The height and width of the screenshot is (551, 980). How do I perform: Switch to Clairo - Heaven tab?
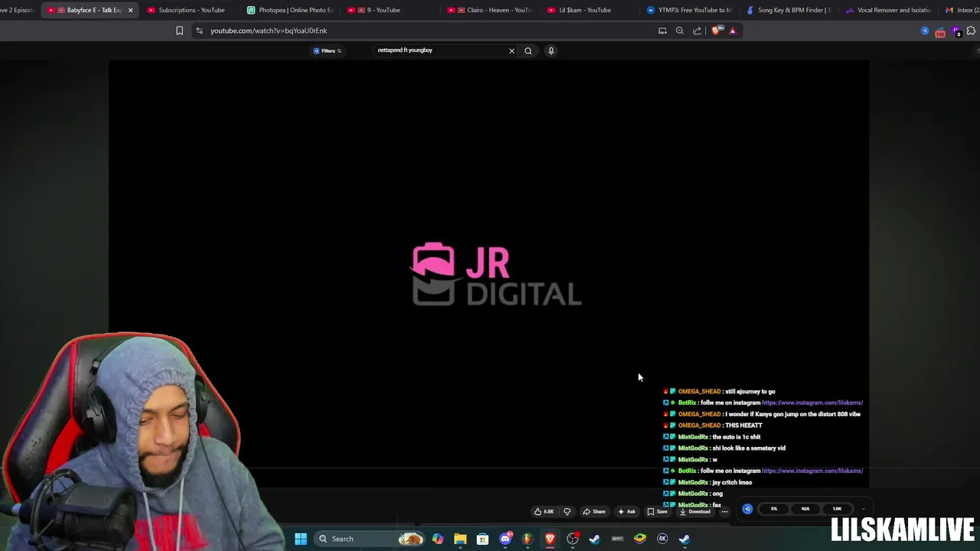[491, 10]
